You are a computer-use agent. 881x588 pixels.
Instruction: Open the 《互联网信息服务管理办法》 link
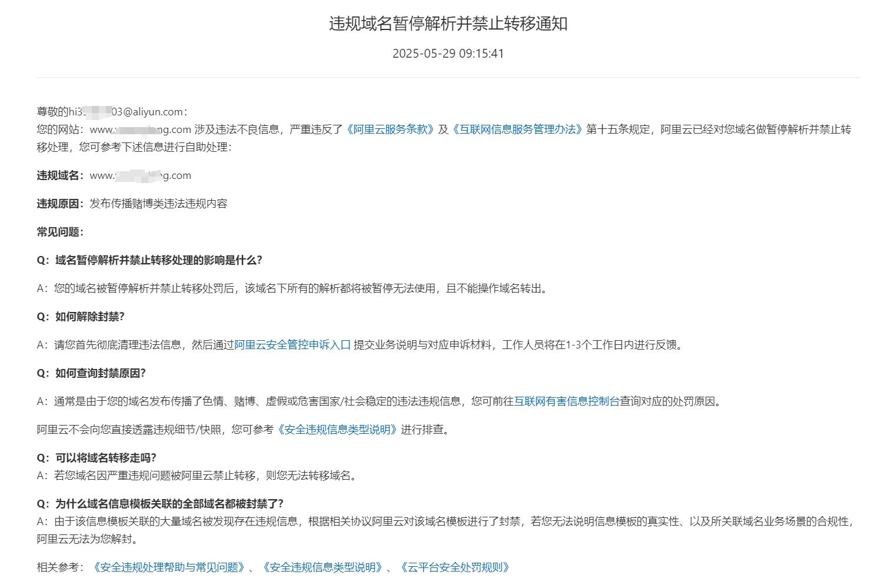point(517,129)
